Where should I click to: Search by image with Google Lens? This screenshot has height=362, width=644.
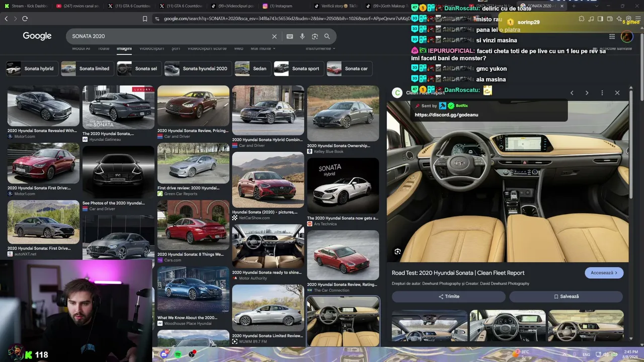(x=315, y=36)
